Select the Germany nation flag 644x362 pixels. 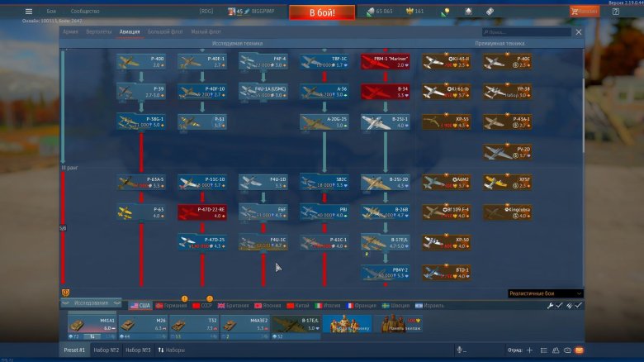[x=171, y=305]
